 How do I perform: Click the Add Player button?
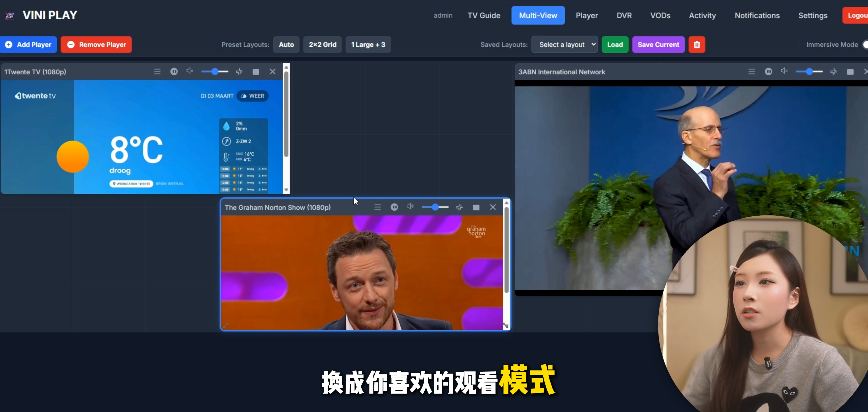click(29, 44)
